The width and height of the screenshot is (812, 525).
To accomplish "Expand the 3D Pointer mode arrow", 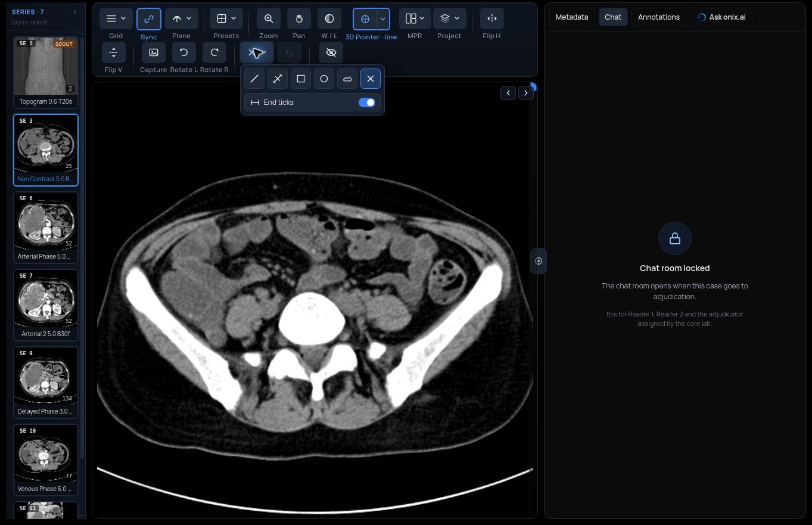I will pyautogui.click(x=383, y=19).
